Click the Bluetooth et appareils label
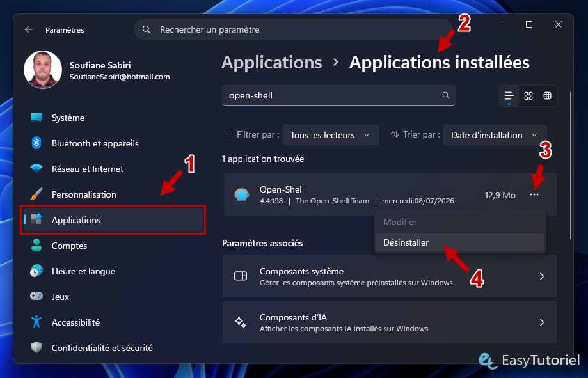 (95, 143)
